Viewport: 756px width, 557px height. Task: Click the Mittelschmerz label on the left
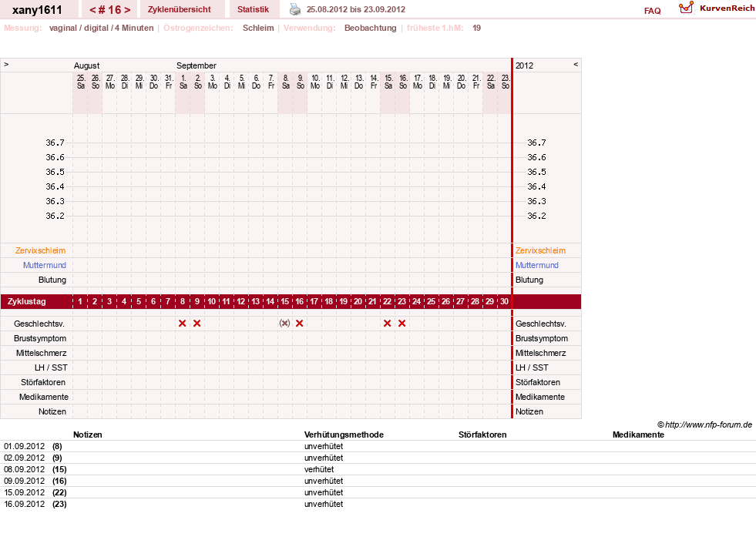tap(42, 353)
